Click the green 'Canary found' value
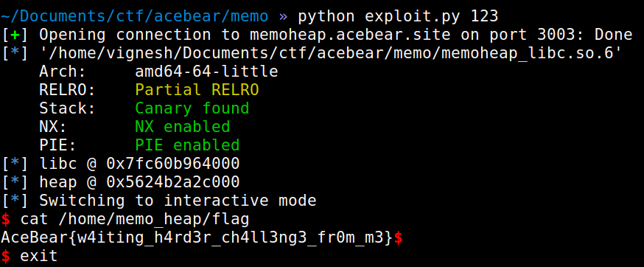 (x=192, y=108)
